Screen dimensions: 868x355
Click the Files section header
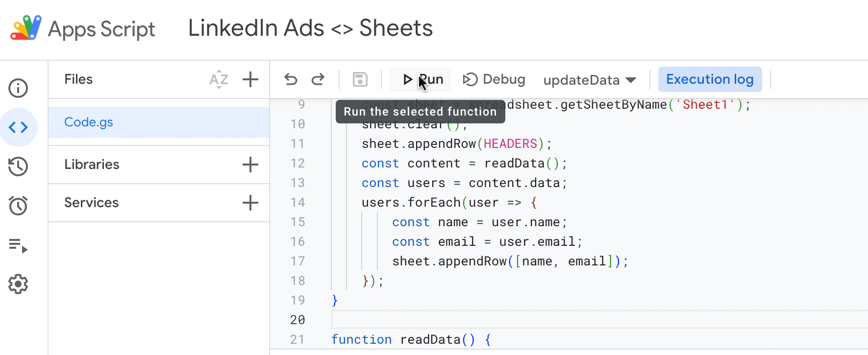pos(78,79)
